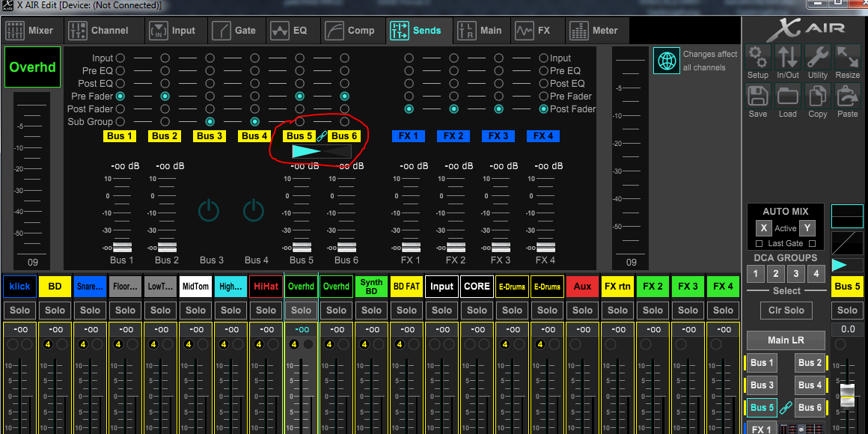The height and width of the screenshot is (434, 868).
Task: Select the FX rtn channel label
Action: pyautogui.click(x=617, y=287)
